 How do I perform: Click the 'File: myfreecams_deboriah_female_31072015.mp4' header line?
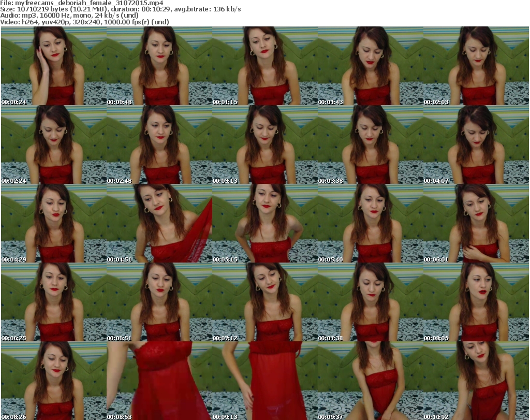pyautogui.click(x=82, y=3)
